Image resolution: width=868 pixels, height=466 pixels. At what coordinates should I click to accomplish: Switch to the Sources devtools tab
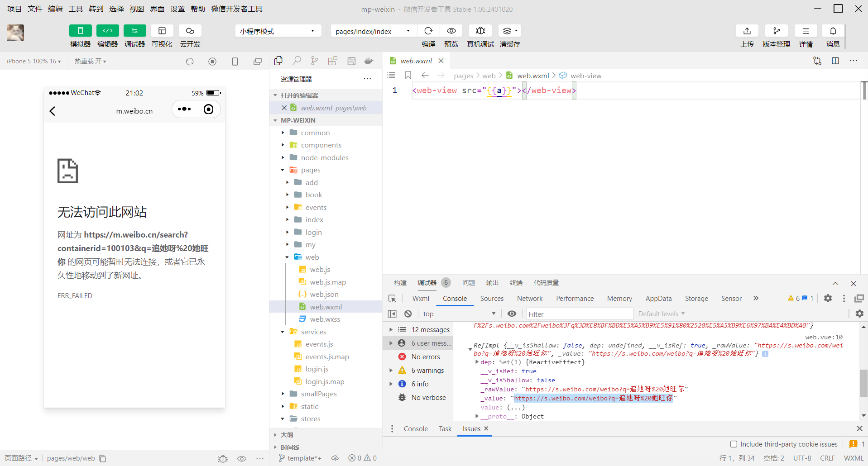point(492,298)
